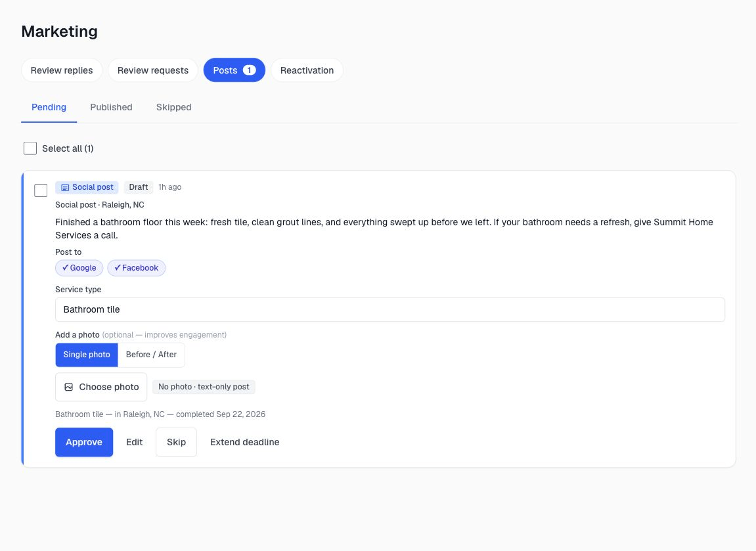The height and width of the screenshot is (551, 756).
Task: Click the Draft status tag
Action: coord(139,188)
